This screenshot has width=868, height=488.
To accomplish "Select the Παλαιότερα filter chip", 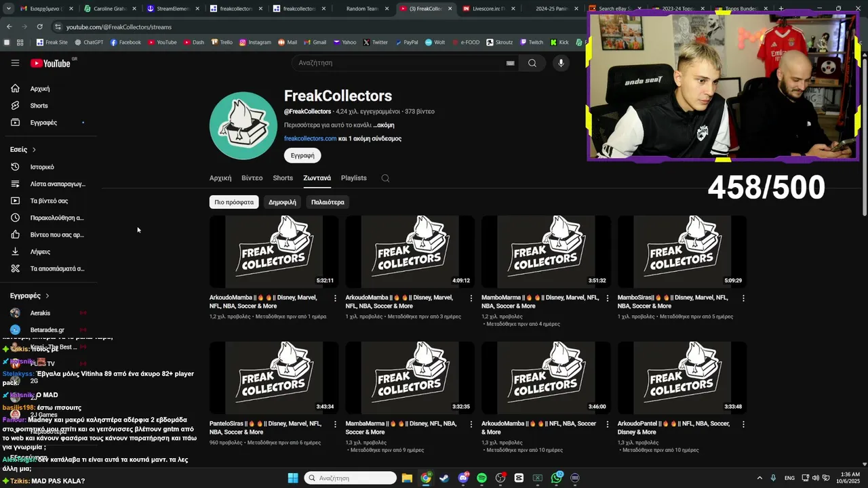I will (x=328, y=202).
